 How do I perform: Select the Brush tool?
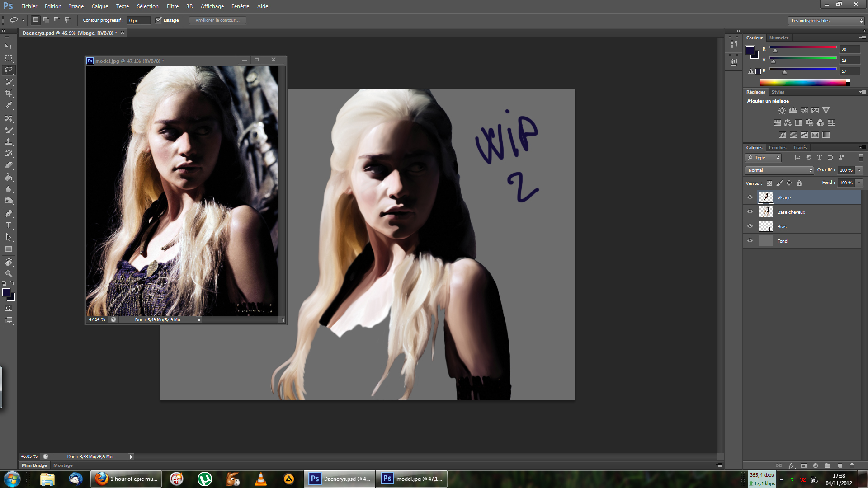(x=9, y=130)
